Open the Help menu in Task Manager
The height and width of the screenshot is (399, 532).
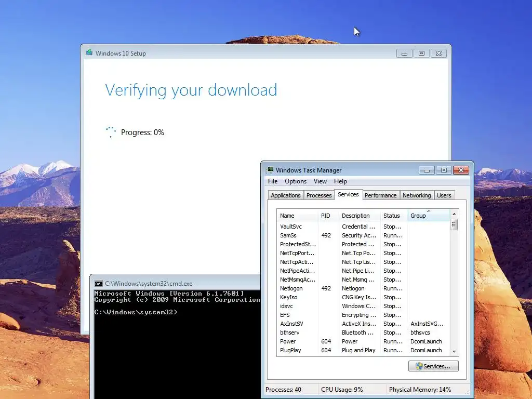[x=340, y=181]
